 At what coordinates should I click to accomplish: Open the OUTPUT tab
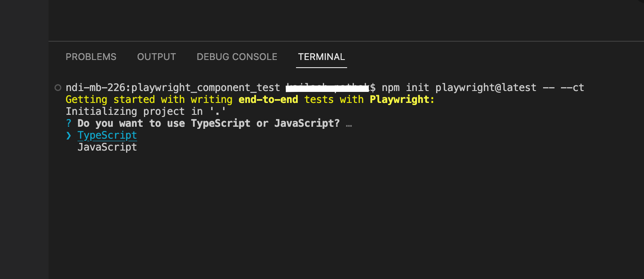156,57
